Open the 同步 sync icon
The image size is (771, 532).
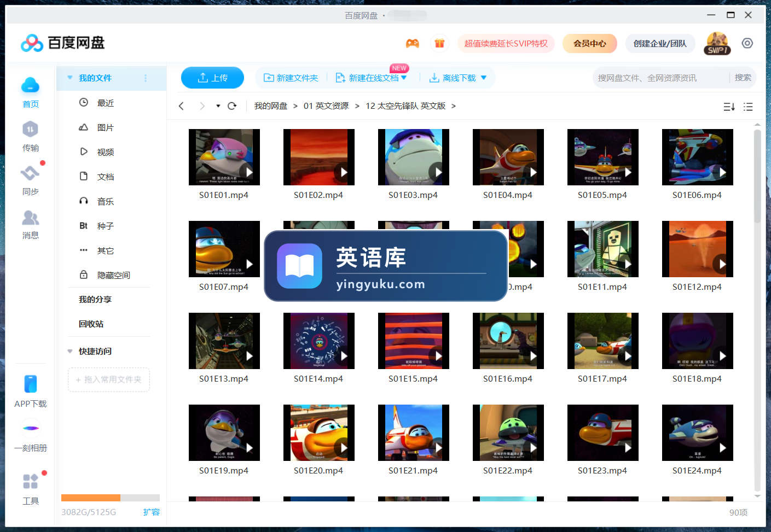click(x=30, y=173)
